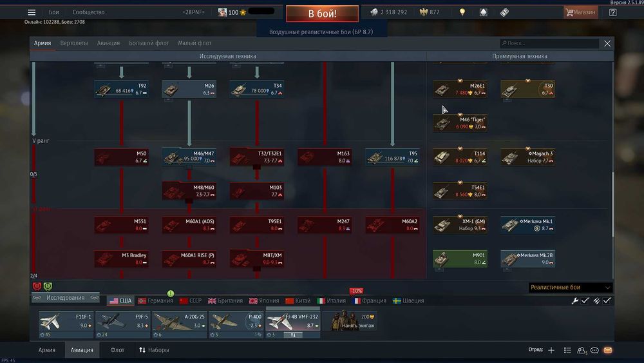This screenshot has height=363, width=644.
Task: Open the Магазин shop button
Action: (580, 12)
